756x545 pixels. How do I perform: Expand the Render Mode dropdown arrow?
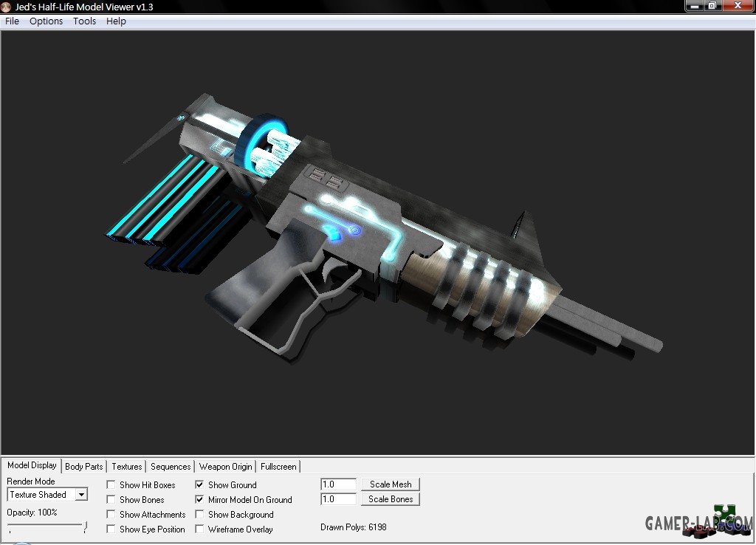[81, 494]
